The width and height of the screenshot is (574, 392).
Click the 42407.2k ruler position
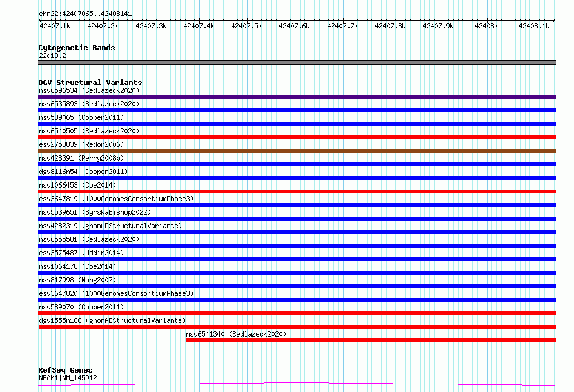[x=103, y=26]
